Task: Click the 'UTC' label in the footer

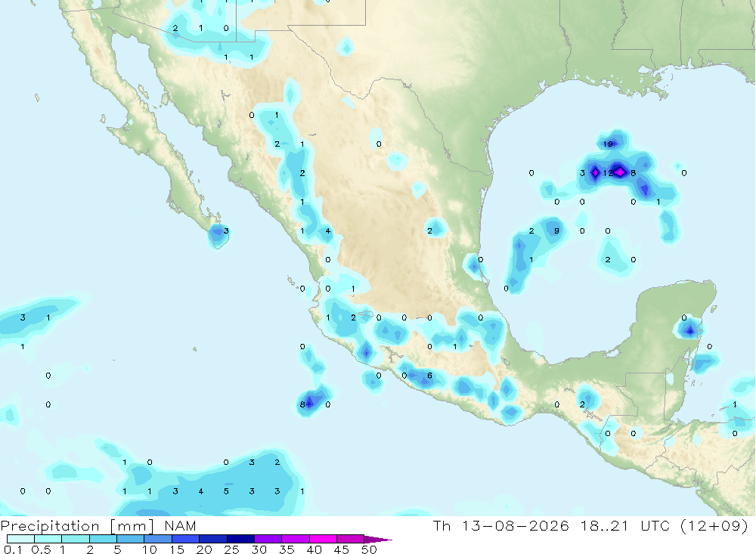Action: point(657,525)
